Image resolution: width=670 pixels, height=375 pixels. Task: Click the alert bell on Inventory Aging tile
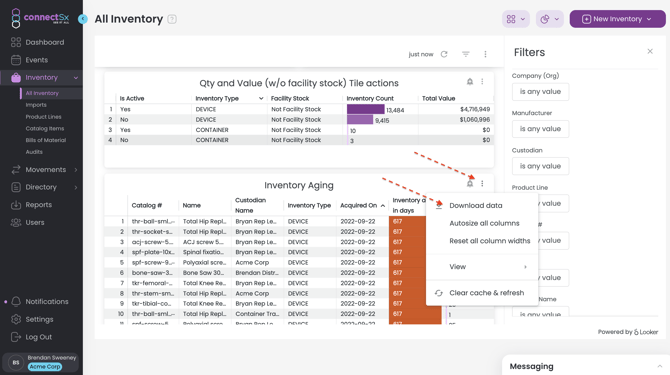pyautogui.click(x=470, y=184)
